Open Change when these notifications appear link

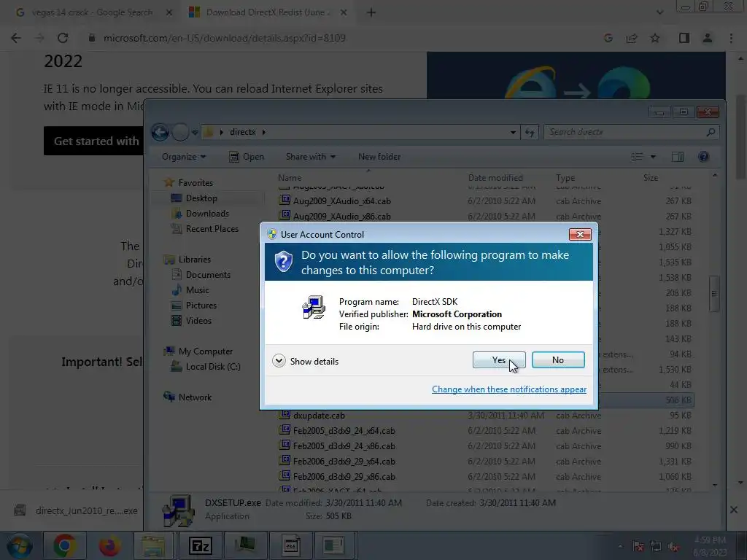click(508, 389)
